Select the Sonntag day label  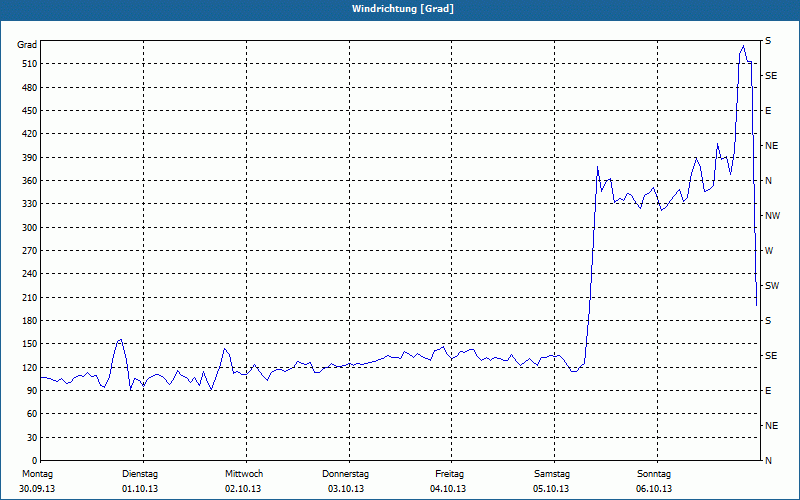tap(654, 474)
